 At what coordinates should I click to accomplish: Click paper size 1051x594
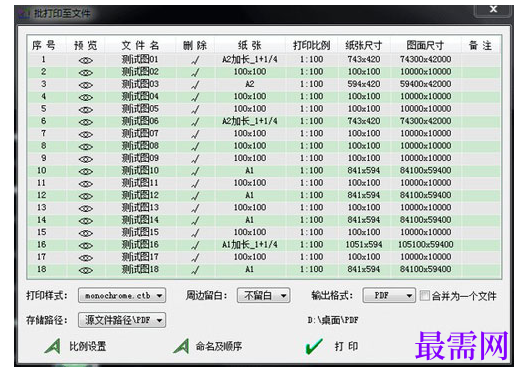click(x=364, y=245)
